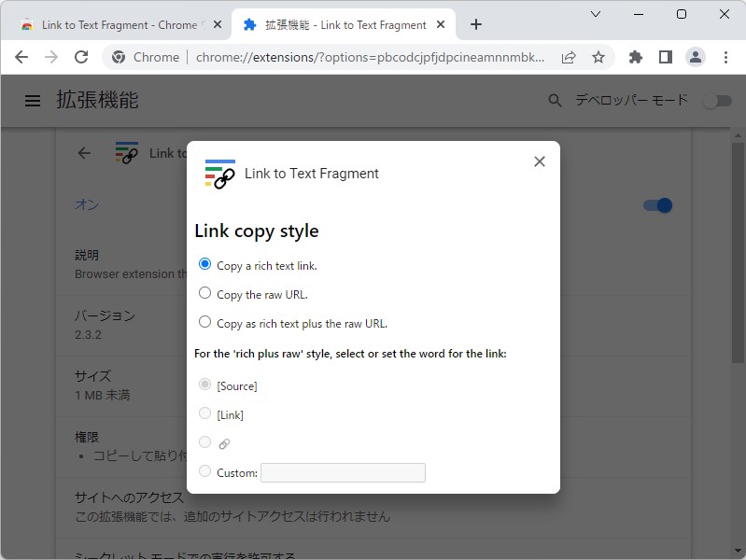
Task: Click the version number 2.3.2
Action: [88, 335]
